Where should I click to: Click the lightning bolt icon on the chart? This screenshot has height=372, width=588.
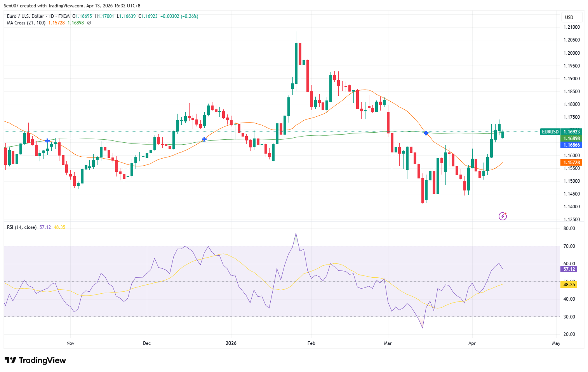(503, 216)
